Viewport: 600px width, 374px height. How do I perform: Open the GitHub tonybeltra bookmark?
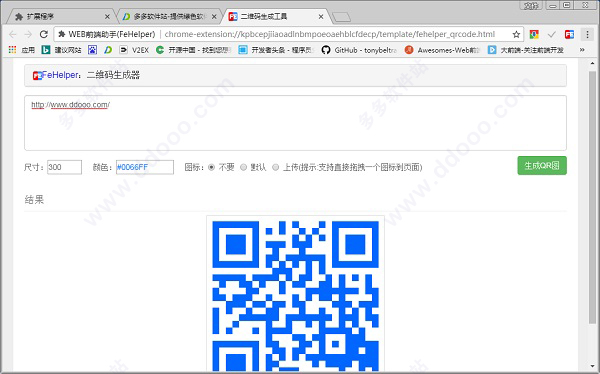pos(359,50)
